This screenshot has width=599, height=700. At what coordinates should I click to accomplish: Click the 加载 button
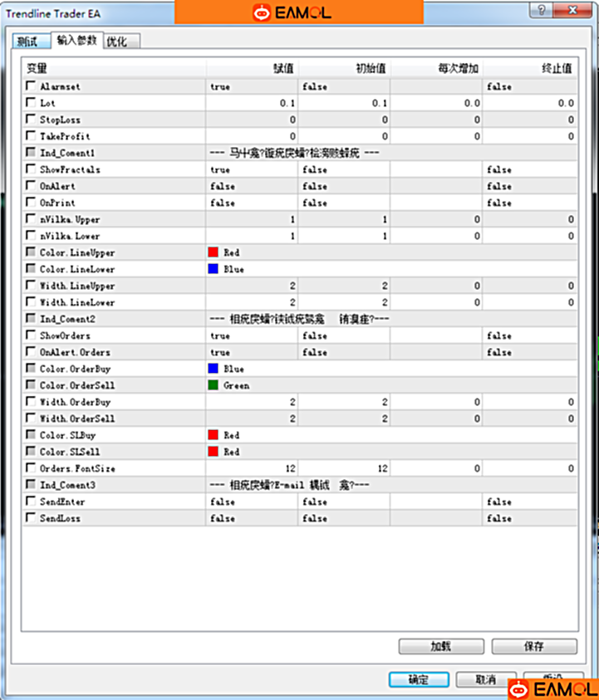441,646
